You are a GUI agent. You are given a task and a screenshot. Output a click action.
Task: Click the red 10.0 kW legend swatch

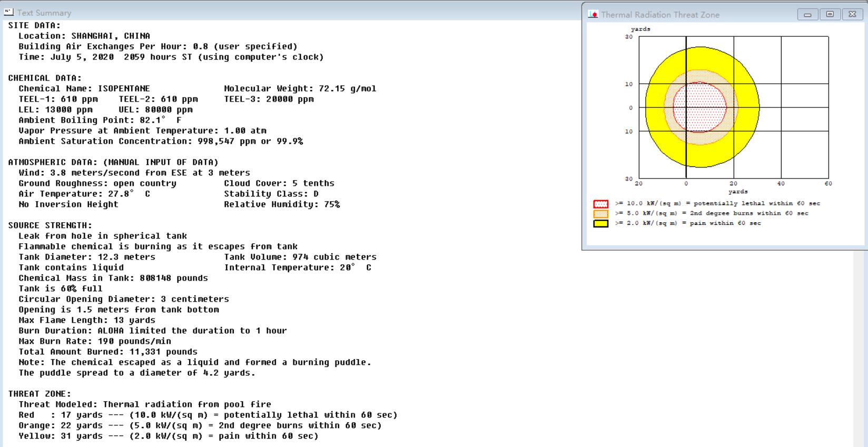point(601,204)
